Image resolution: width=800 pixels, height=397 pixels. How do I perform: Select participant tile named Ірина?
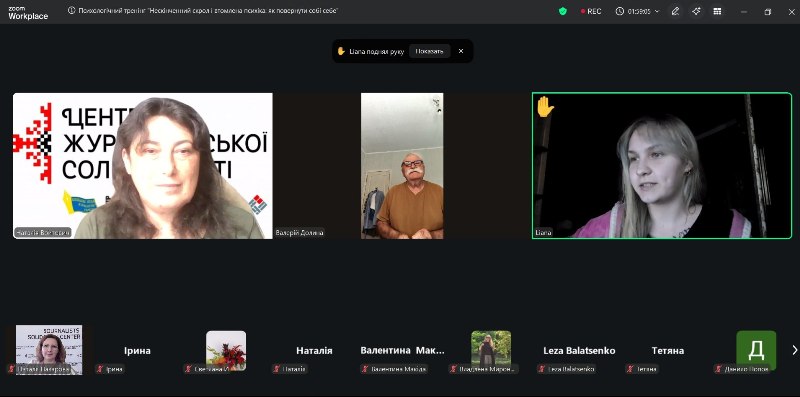pyautogui.click(x=137, y=351)
